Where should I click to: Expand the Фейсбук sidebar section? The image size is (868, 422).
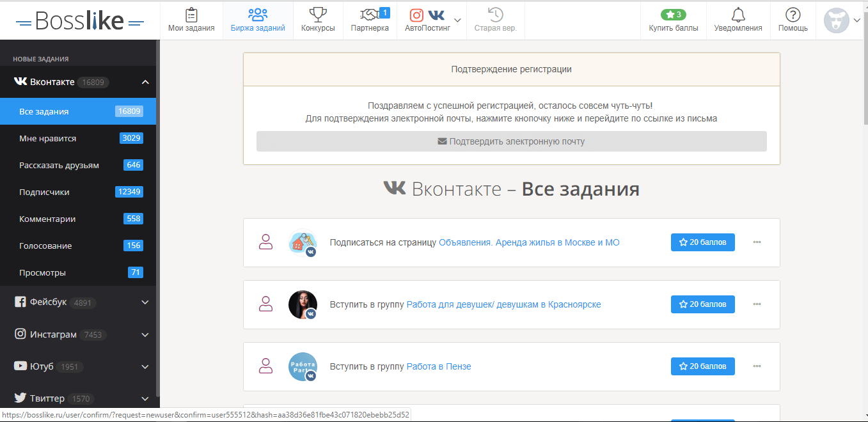point(145,302)
